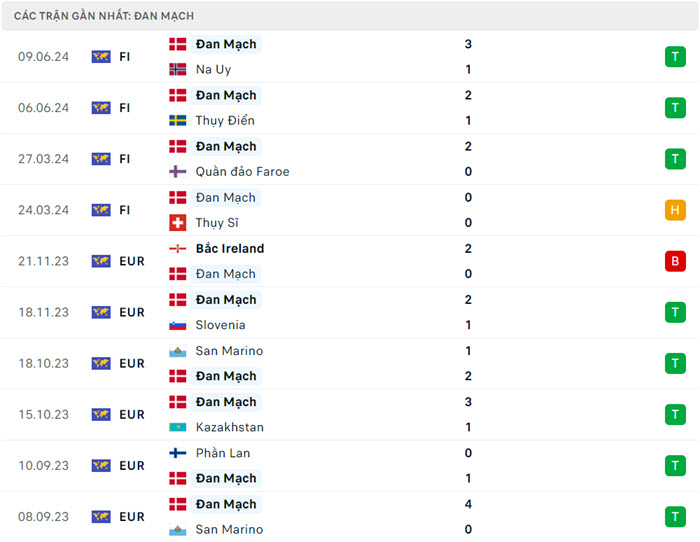The image size is (700, 542).
Task: Click the Norway flag icon beside Na Uy
Action: (178, 70)
